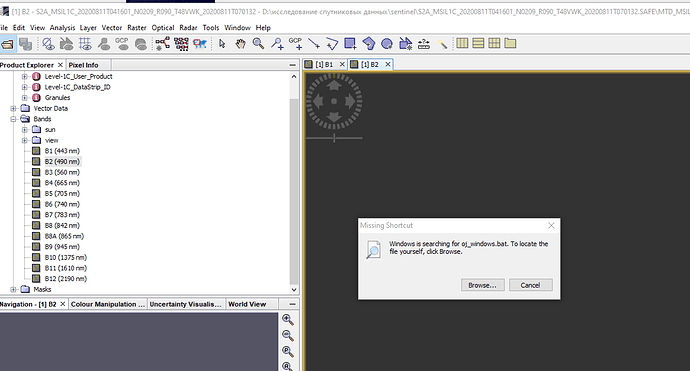Expand the sun bands subfolder

pos(25,130)
